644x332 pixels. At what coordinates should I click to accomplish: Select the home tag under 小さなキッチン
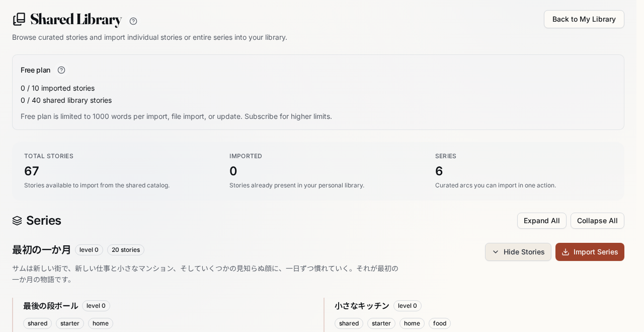pyautogui.click(x=412, y=323)
